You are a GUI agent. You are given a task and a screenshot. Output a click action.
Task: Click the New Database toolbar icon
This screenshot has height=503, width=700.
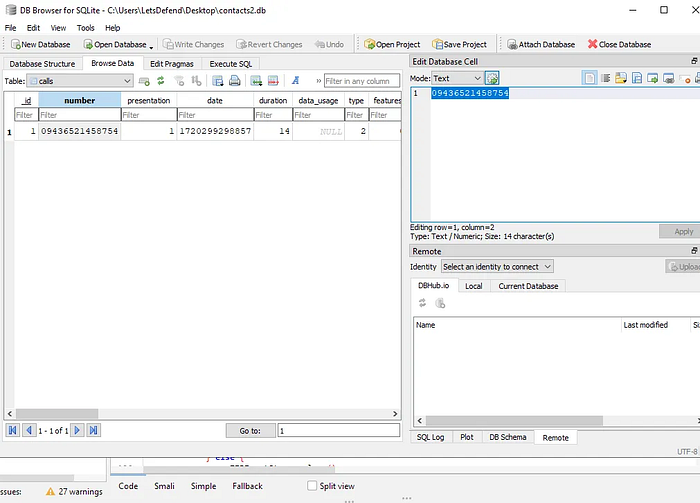(15, 44)
